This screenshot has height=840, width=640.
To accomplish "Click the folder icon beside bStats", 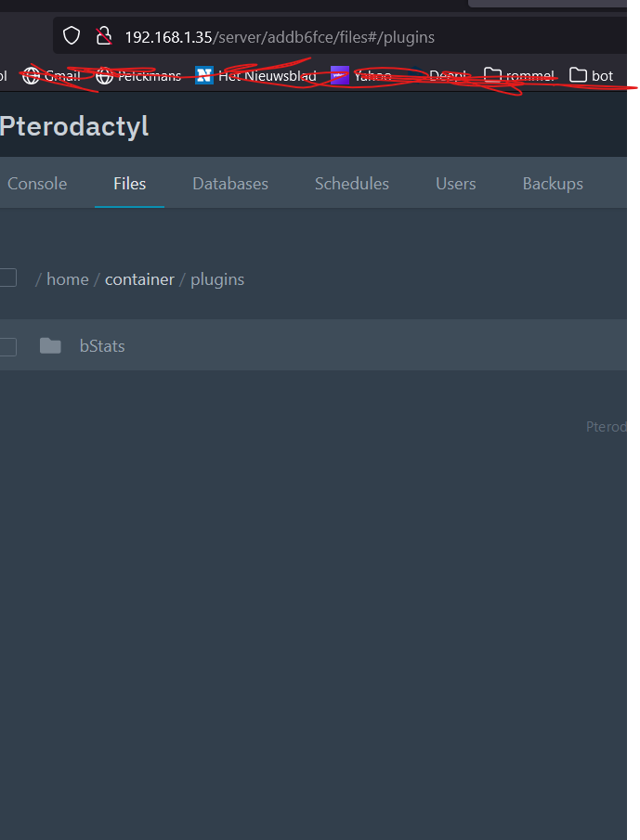I will pyautogui.click(x=50, y=345).
